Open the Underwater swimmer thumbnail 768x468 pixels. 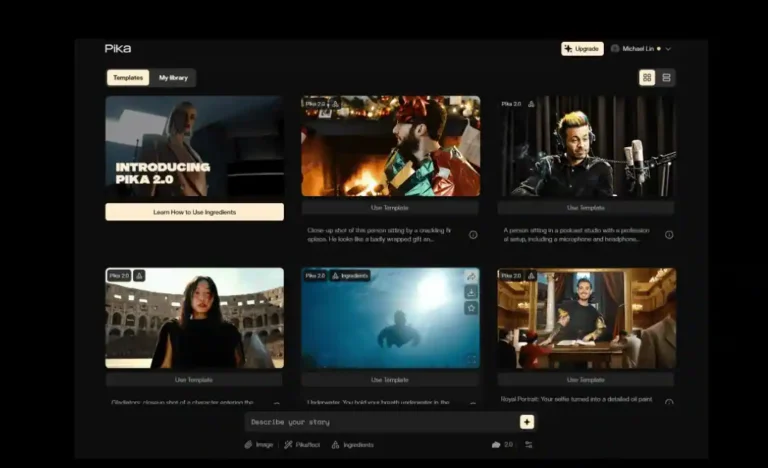coord(390,318)
